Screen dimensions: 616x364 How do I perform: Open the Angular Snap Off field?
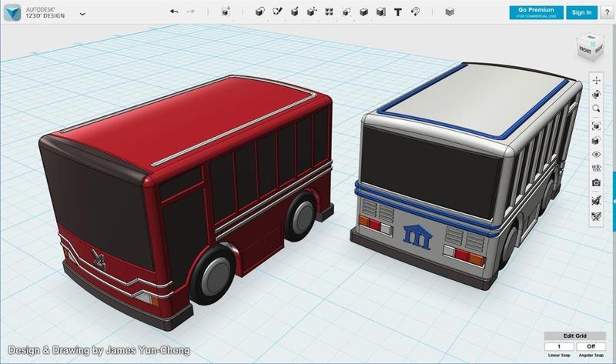point(591,346)
